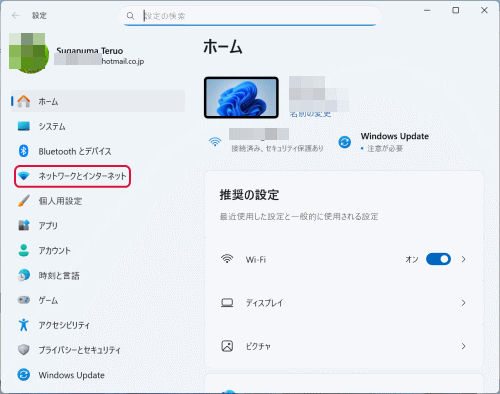
Task: Click the 時刻と言語 globe clock icon
Action: click(x=24, y=275)
